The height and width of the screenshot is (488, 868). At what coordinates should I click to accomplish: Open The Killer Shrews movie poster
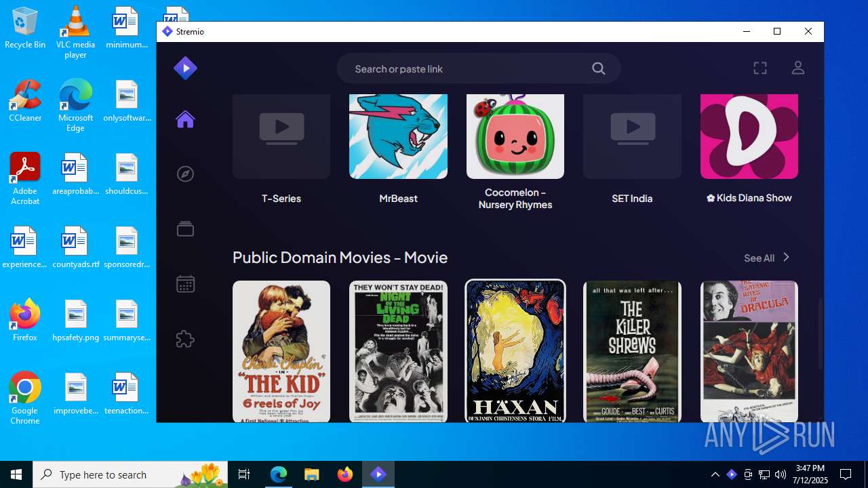632,351
